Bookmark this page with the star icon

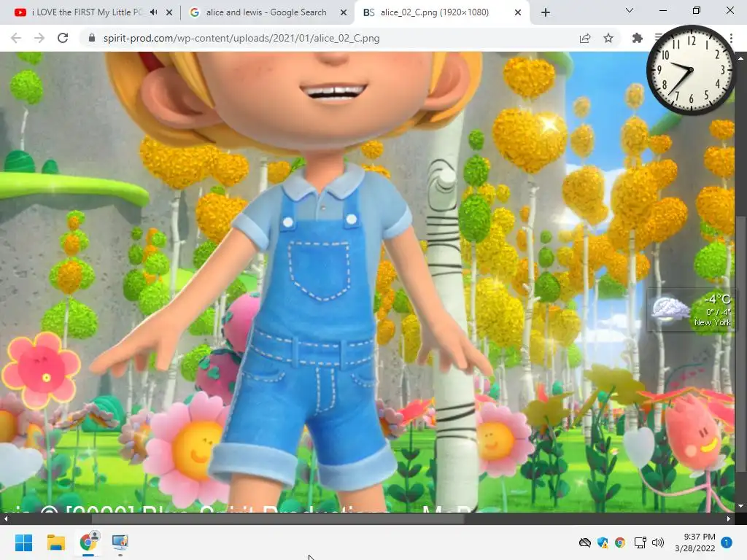pyautogui.click(x=608, y=38)
